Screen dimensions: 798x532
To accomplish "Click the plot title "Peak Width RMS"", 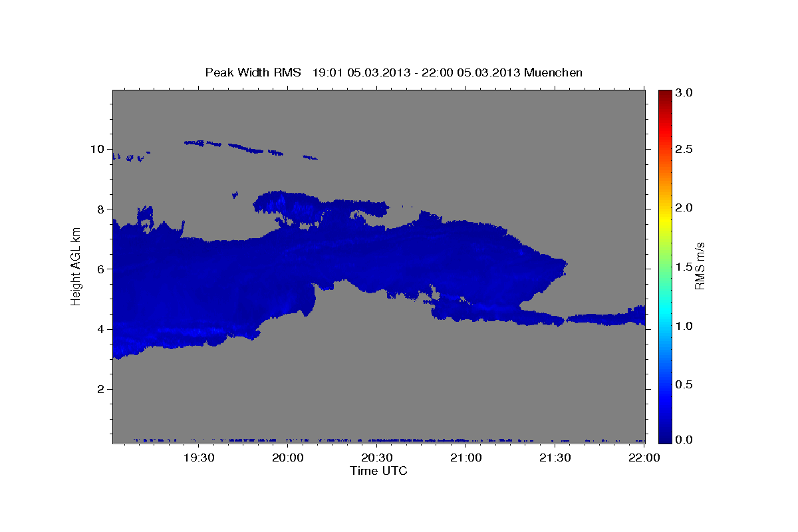I will point(253,72).
